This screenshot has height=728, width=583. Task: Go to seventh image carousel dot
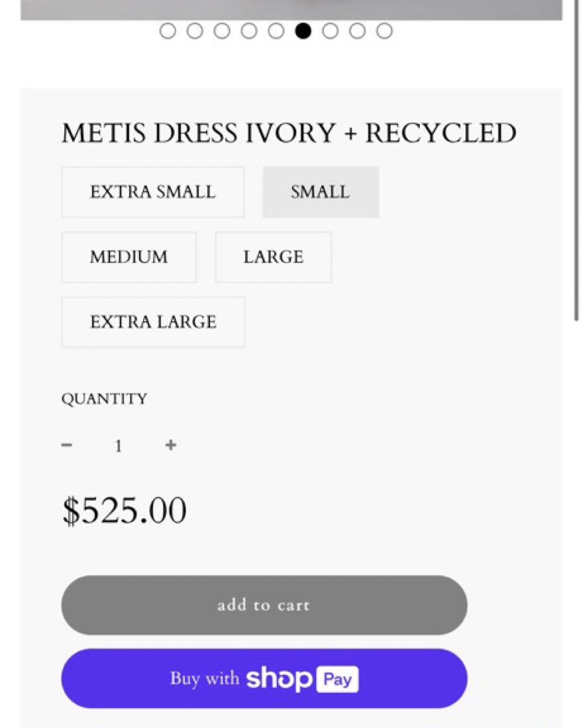[330, 31]
